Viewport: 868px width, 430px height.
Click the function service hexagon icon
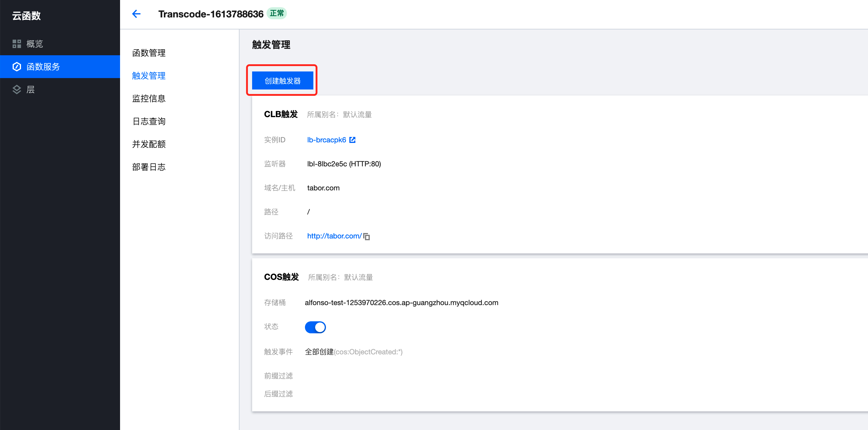tap(17, 67)
